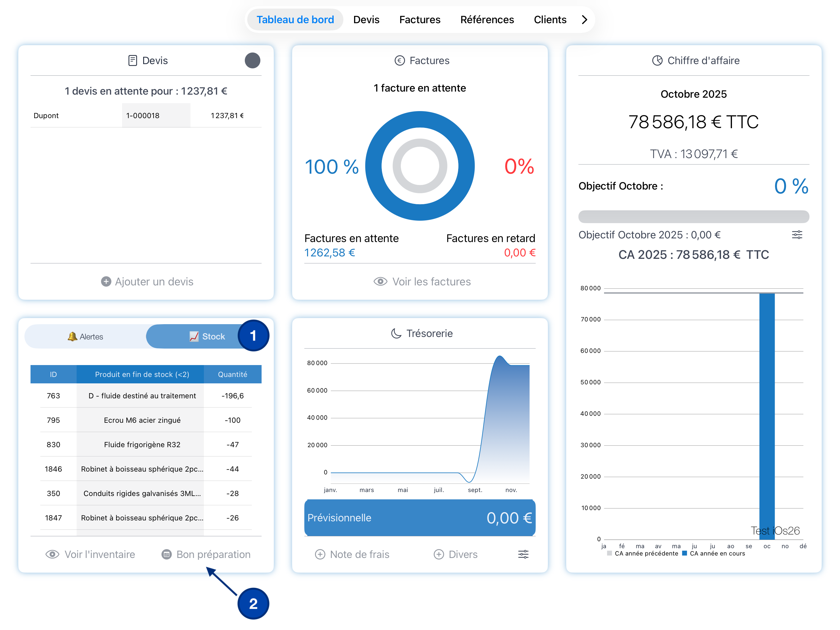Click the eye icon for Voir l'inventaire

(x=52, y=554)
